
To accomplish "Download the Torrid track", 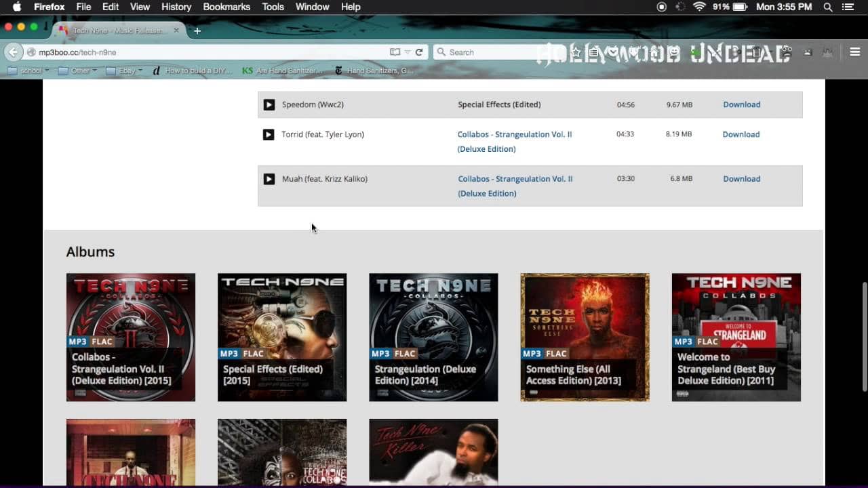I will [741, 134].
